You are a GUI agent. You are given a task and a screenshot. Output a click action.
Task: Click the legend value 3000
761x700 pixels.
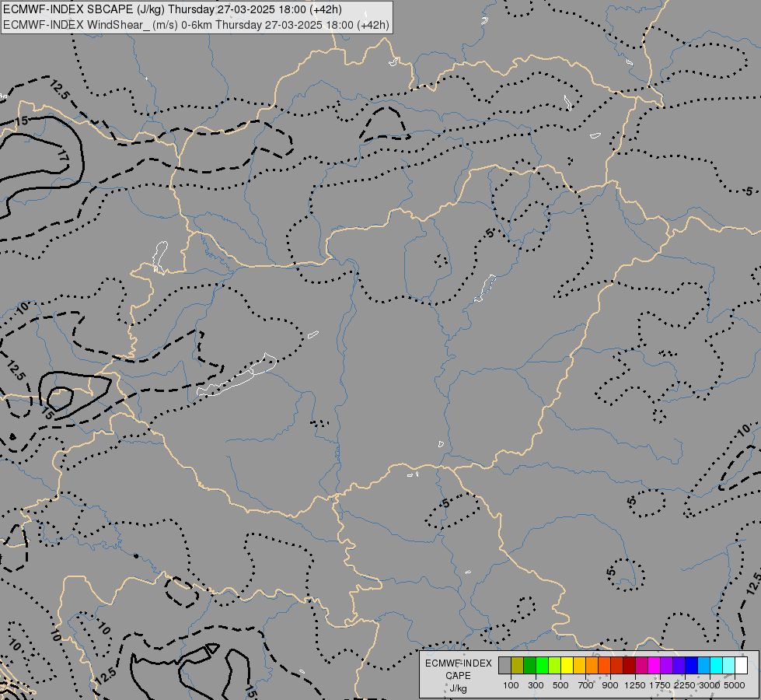pos(710,685)
